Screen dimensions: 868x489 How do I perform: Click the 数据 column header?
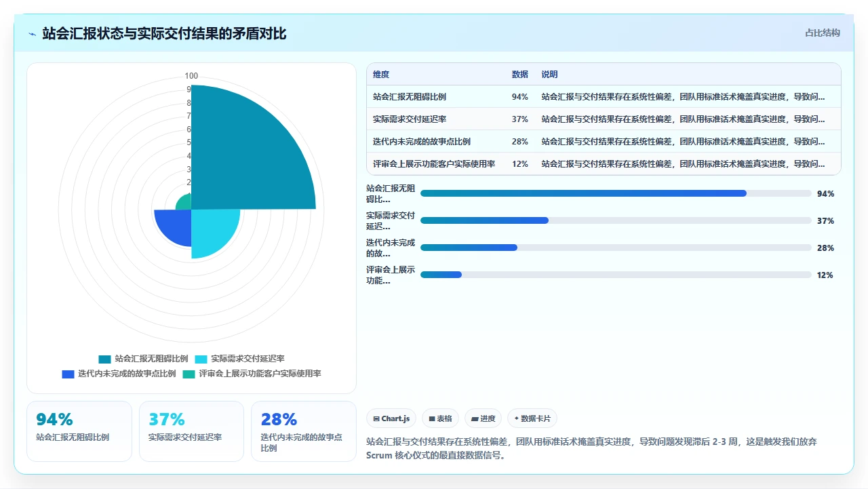click(x=520, y=75)
